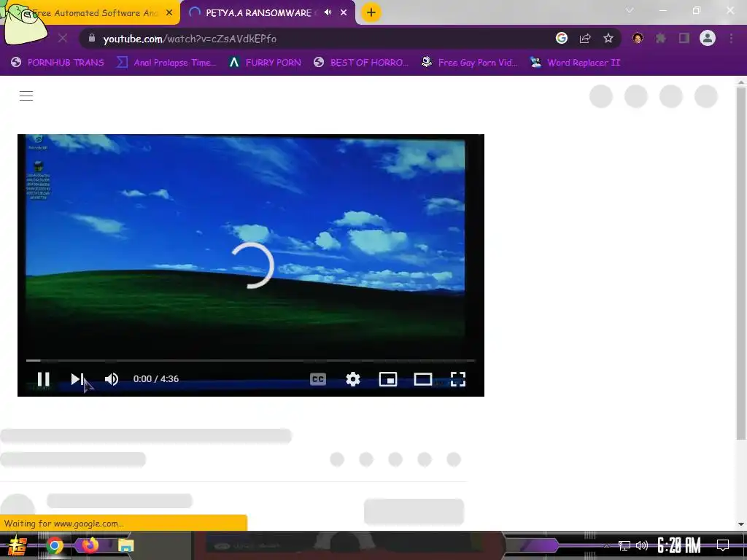Toggle the browser side panel
The image size is (747, 560).
pos(684,38)
